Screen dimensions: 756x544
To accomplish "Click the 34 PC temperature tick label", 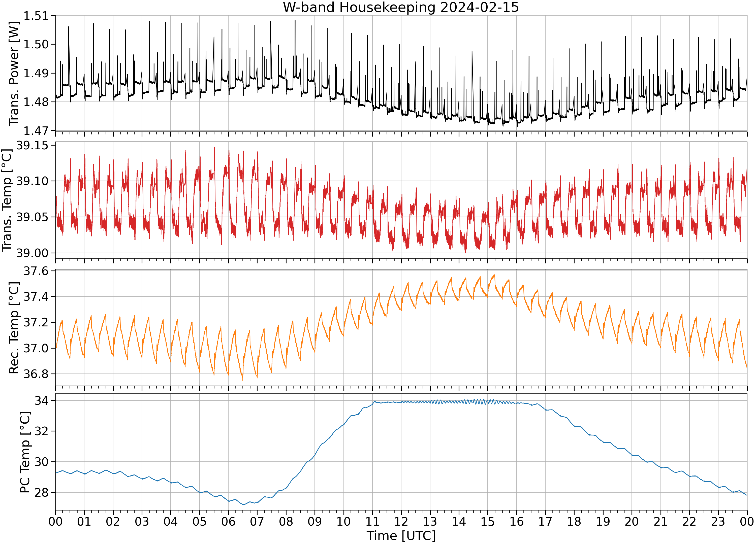I will 41,400.
